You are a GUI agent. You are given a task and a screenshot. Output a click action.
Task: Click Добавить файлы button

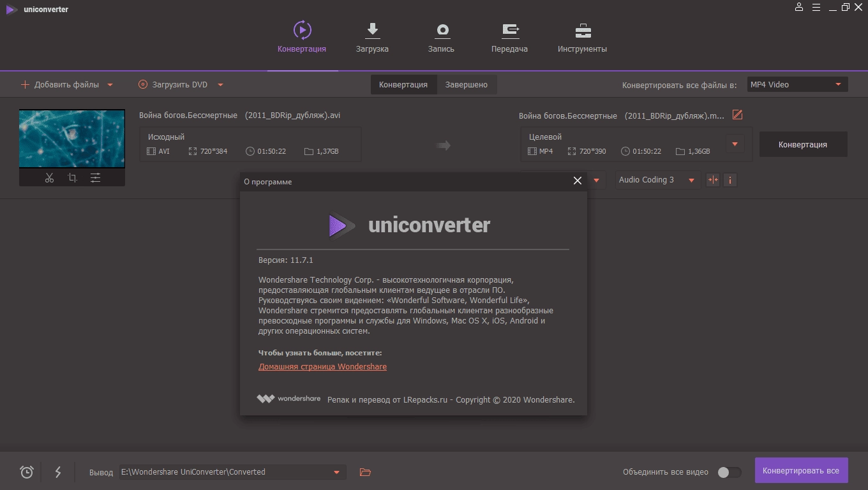[60, 85]
